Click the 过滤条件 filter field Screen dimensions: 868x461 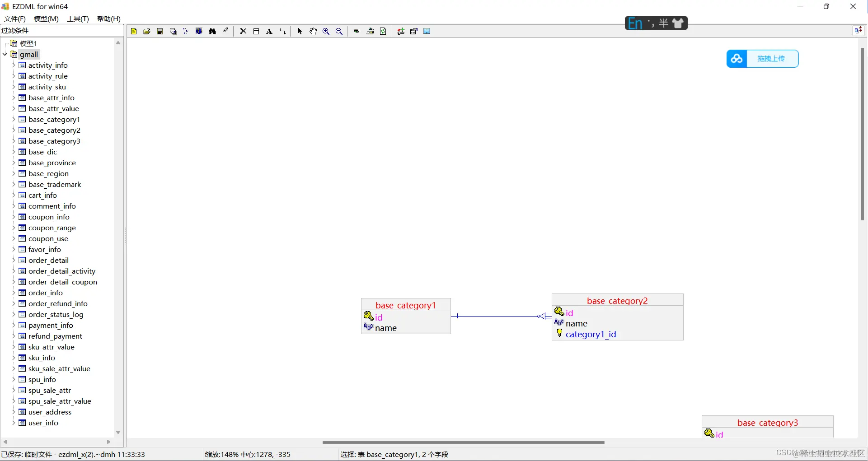62,30
